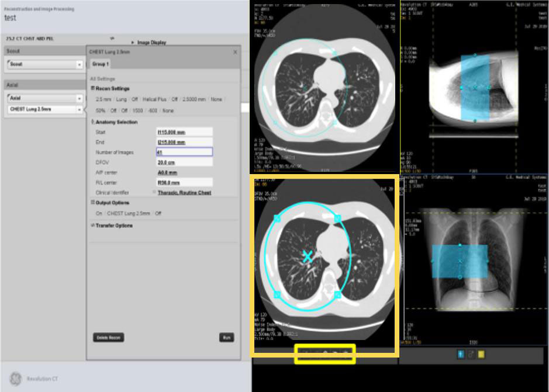Collapse the Recon Settings section
The image size is (549, 392).
click(x=92, y=88)
